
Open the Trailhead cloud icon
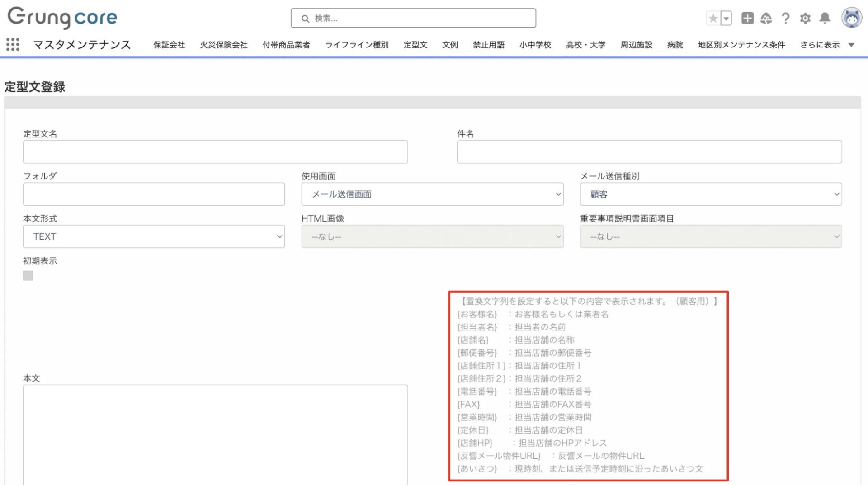pyautogui.click(x=766, y=18)
